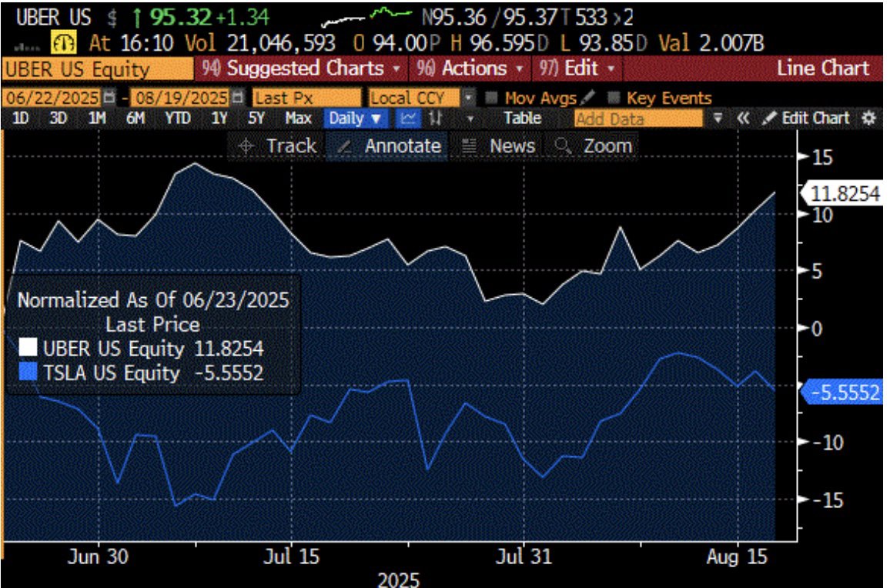Viewport: 890px width, 588px height.
Task: Select the 6M time range
Action: pyautogui.click(x=135, y=119)
